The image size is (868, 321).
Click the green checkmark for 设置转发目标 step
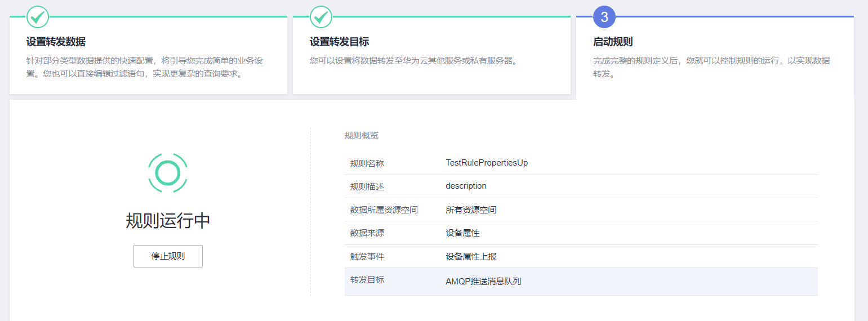pyautogui.click(x=321, y=17)
